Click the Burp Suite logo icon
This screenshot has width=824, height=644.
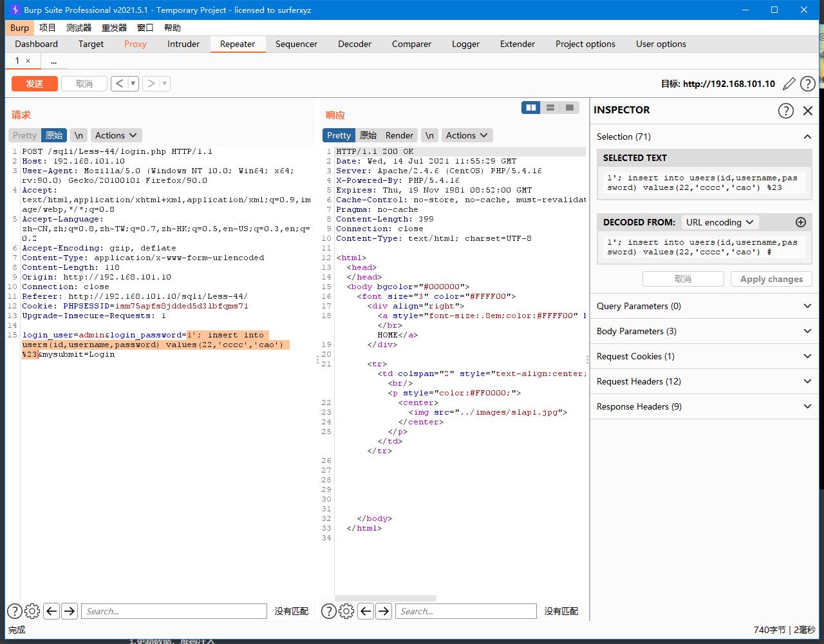[14, 10]
